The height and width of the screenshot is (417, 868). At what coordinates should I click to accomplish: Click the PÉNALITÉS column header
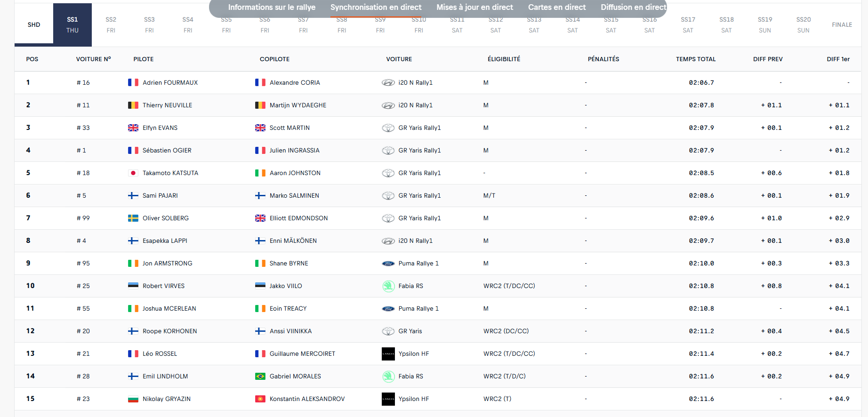pos(603,59)
